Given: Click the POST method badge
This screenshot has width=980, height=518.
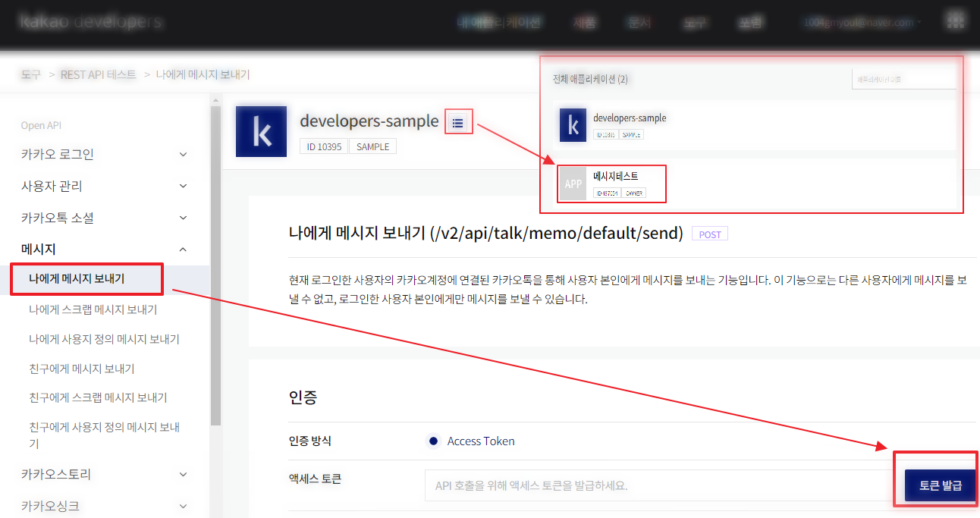Looking at the screenshot, I should [x=710, y=234].
